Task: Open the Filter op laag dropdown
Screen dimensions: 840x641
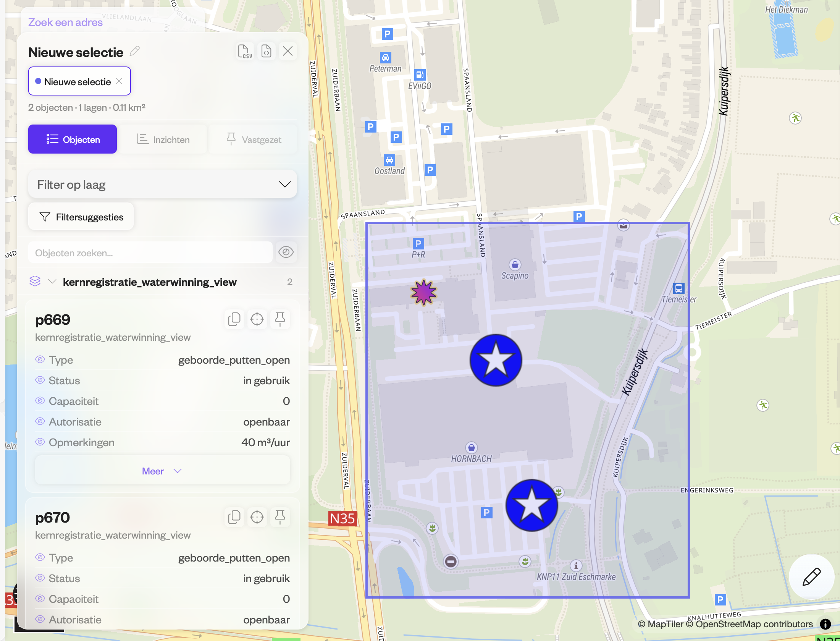Action: tap(163, 185)
